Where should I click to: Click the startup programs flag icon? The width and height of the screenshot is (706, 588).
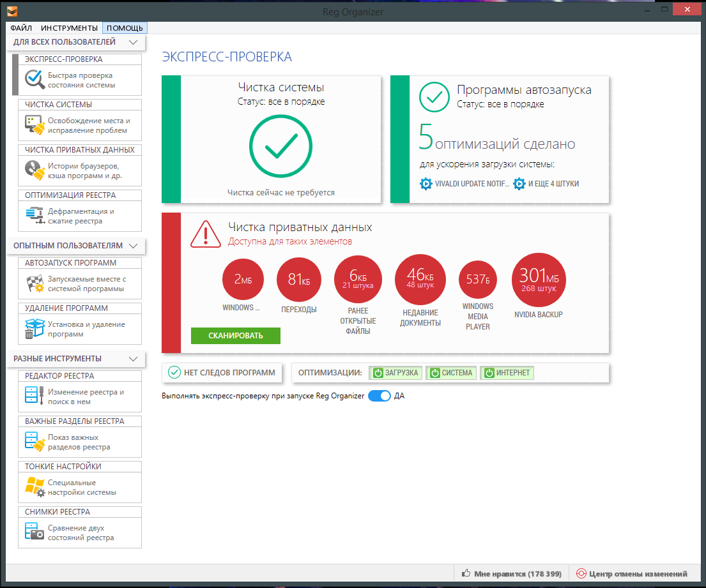tap(35, 283)
